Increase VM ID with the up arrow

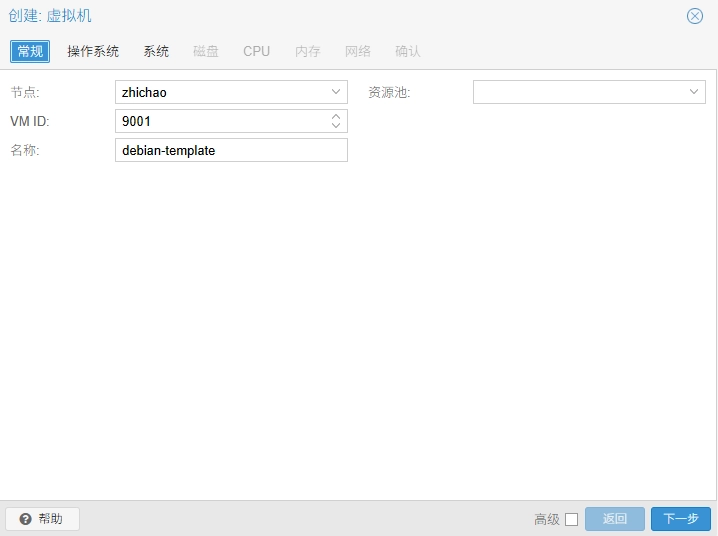coord(336,116)
